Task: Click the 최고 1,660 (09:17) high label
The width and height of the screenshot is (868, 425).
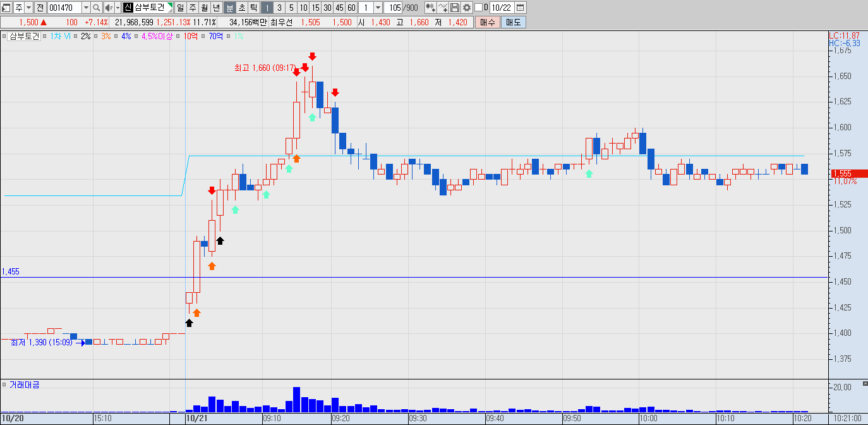Action: pyautogui.click(x=265, y=68)
